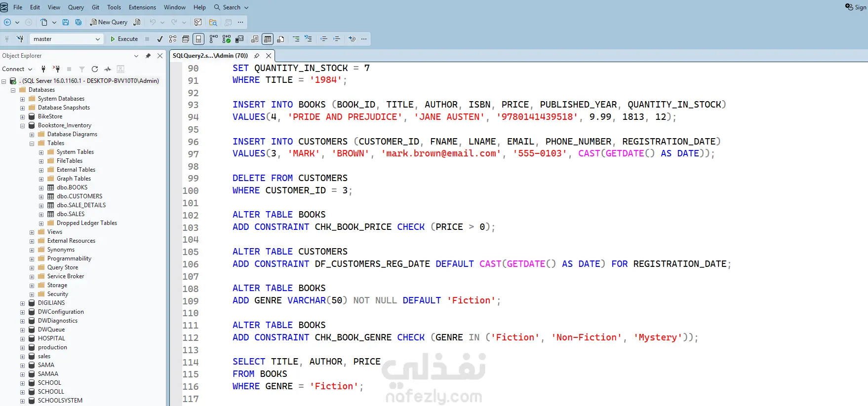The height and width of the screenshot is (406, 868).
Task: Toggle Results to File output mode
Action: point(280,39)
